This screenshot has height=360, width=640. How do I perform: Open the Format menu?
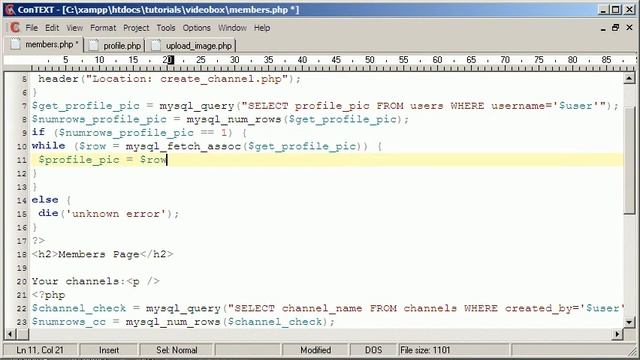tap(103, 28)
